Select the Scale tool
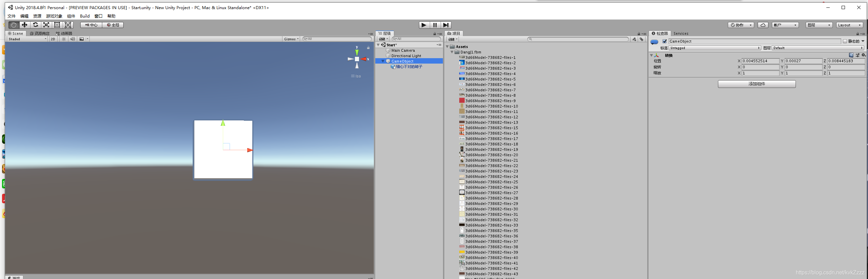The height and width of the screenshot is (279, 868). pos(46,25)
